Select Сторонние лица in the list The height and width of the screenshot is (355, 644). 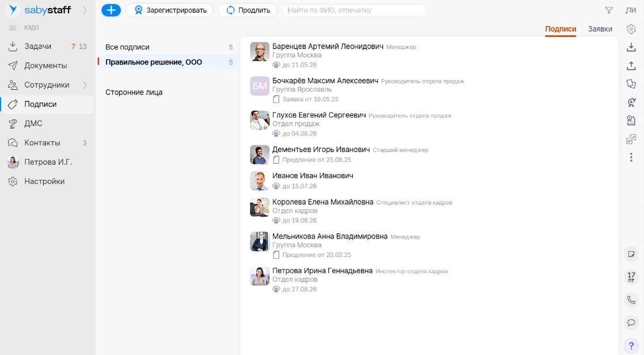point(134,92)
